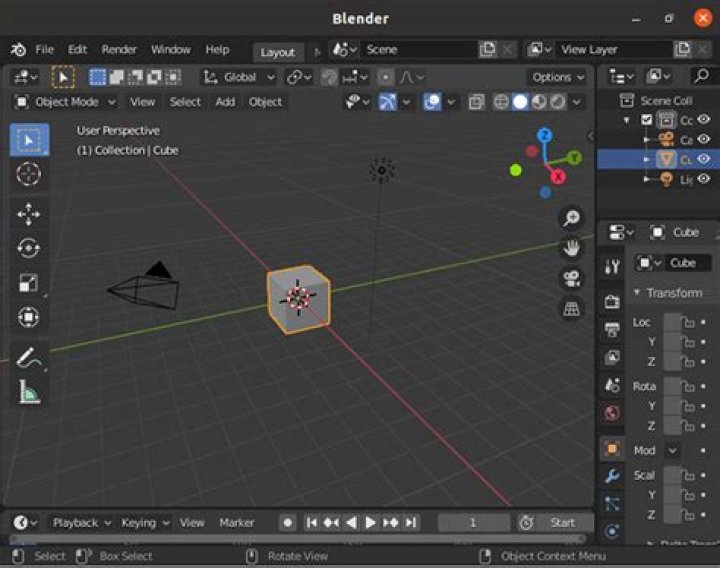The height and width of the screenshot is (568, 720).
Task: Click the outliner search filter icon
Action: coord(702,76)
